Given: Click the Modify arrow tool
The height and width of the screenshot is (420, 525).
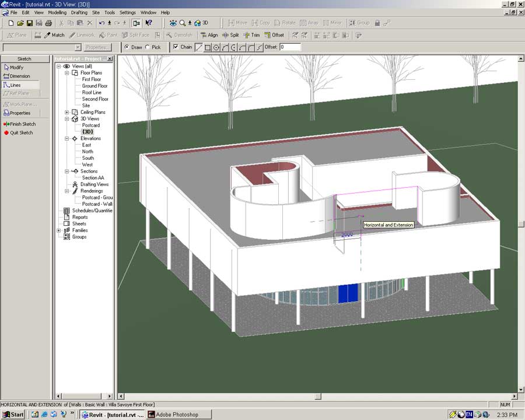Looking at the screenshot, I should point(14,67).
